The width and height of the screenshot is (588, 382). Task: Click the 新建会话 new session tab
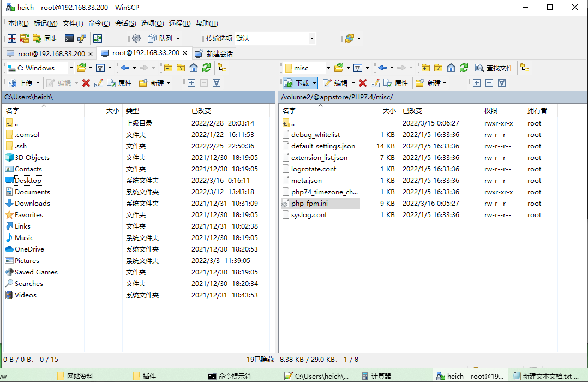tap(214, 53)
